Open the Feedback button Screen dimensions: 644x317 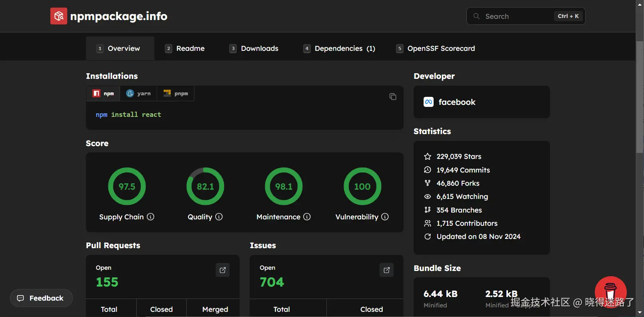pyautogui.click(x=41, y=298)
